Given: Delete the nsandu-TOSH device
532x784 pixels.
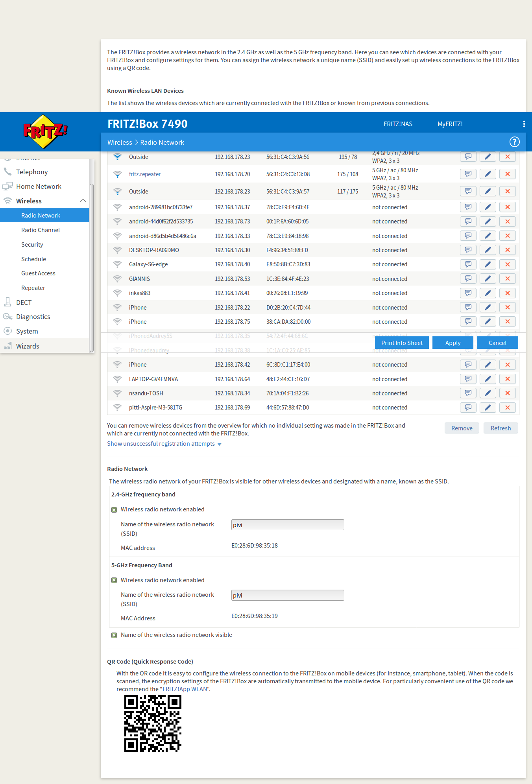Looking at the screenshot, I should pyautogui.click(x=507, y=393).
